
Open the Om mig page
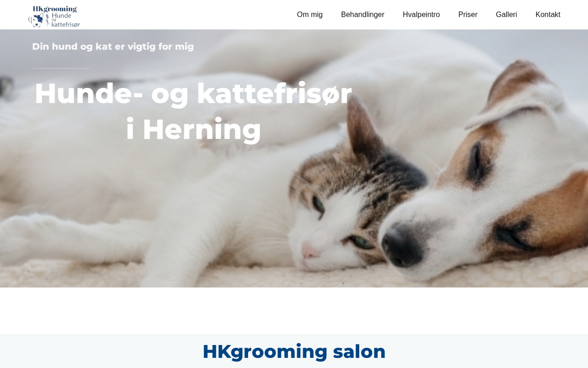(310, 15)
